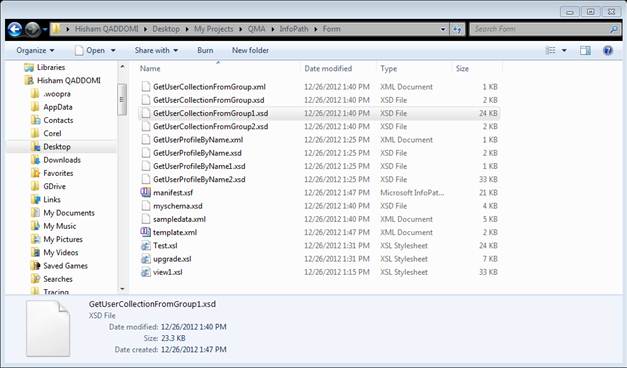The width and height of the screenshot is (627, 368).
Task: Sort files by Date modified column header
Action: 328,68
